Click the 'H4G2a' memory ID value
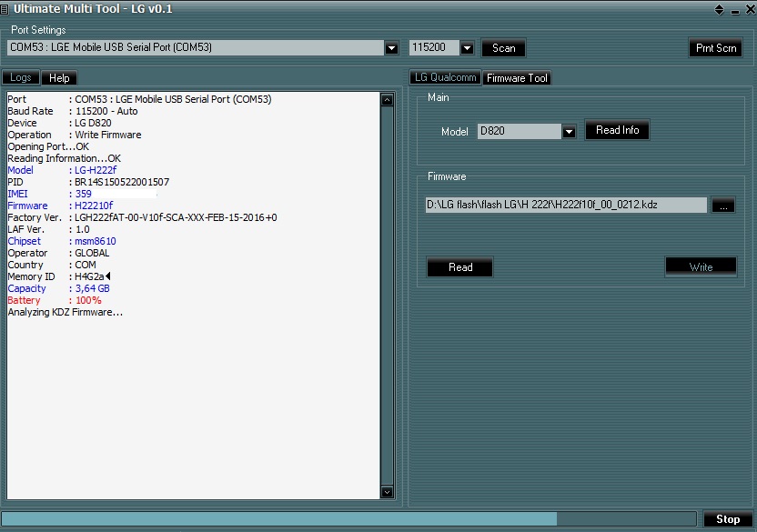757x532 pixels. [x=89, y=276]
